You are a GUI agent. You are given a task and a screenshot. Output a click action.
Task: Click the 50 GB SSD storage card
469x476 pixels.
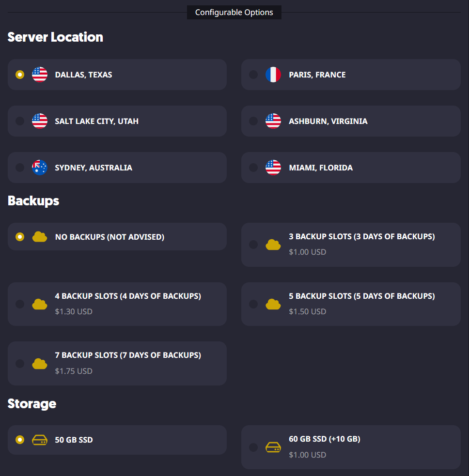[117, 440]
